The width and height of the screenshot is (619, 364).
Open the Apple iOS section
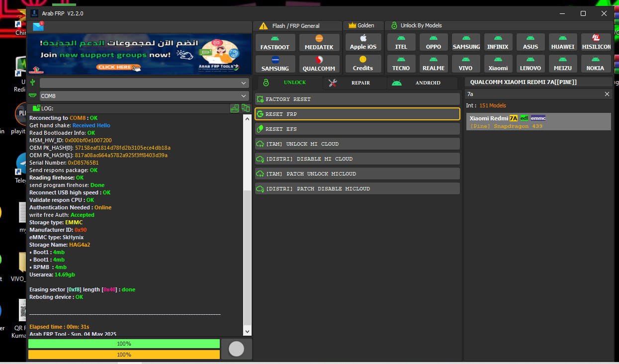[363, 42]
